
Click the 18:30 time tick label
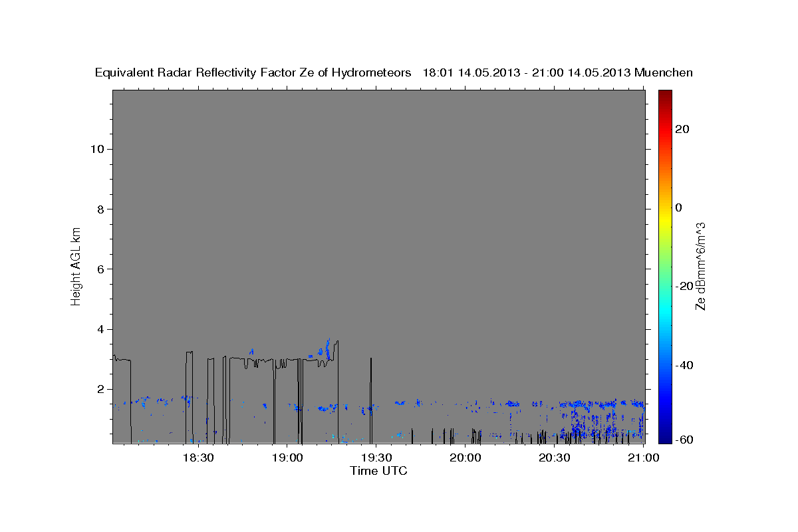[x=198, y=458]
